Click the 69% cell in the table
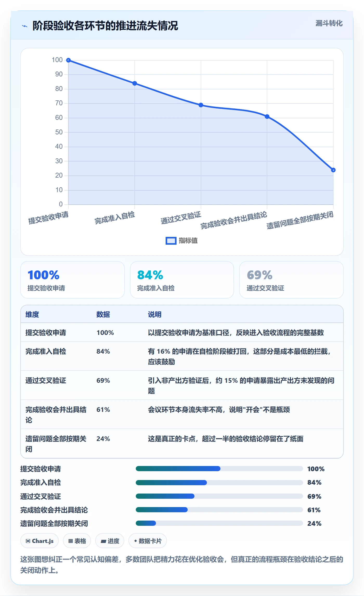Screen dimensions: 364x596 (x=103, y=380)
